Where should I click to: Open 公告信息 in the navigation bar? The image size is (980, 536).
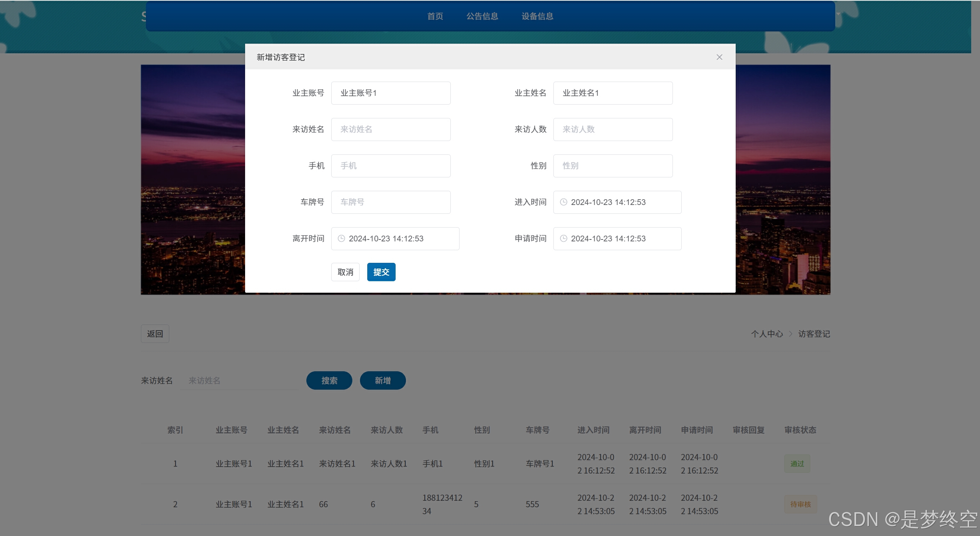click(x=482, y=16)
